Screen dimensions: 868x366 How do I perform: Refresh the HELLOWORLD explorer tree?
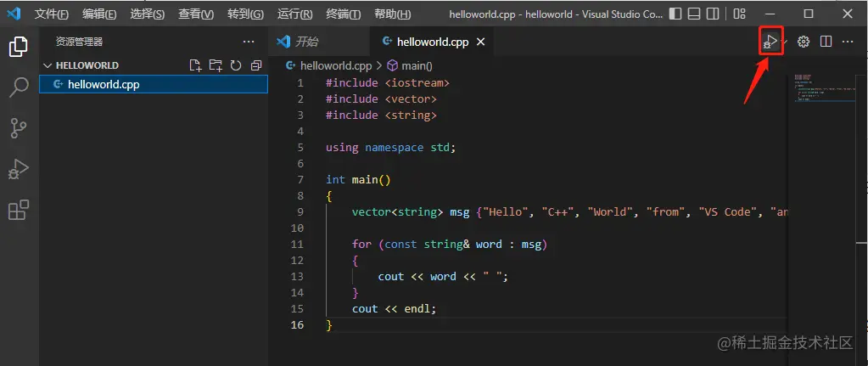click(236, 65)
